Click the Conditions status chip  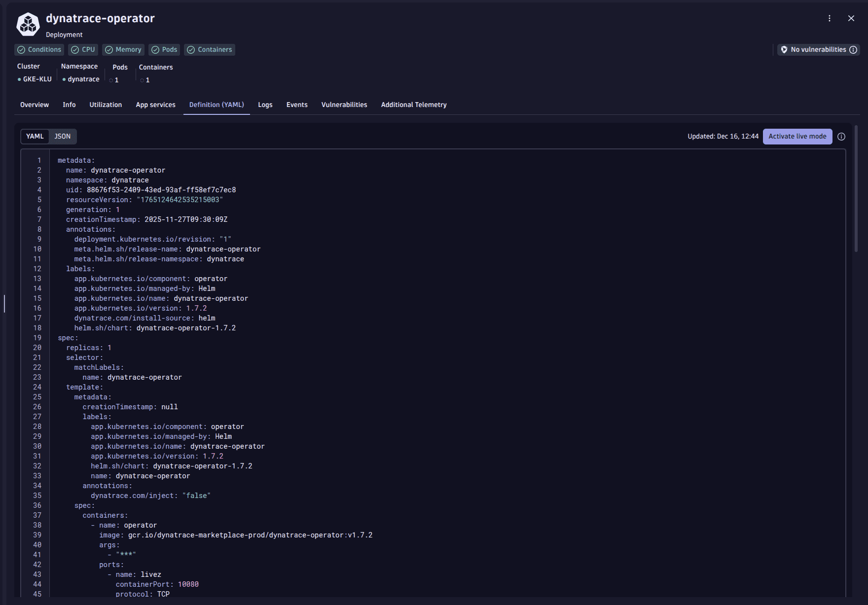(x=39, y=50)
